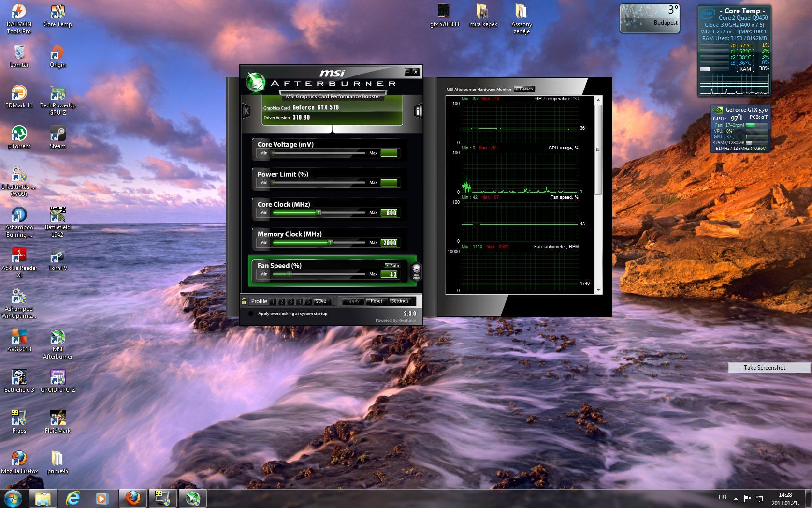Screen dimensions: 812x508
Task: Adjust Core Clock slider handle
Action: [318, 212]
